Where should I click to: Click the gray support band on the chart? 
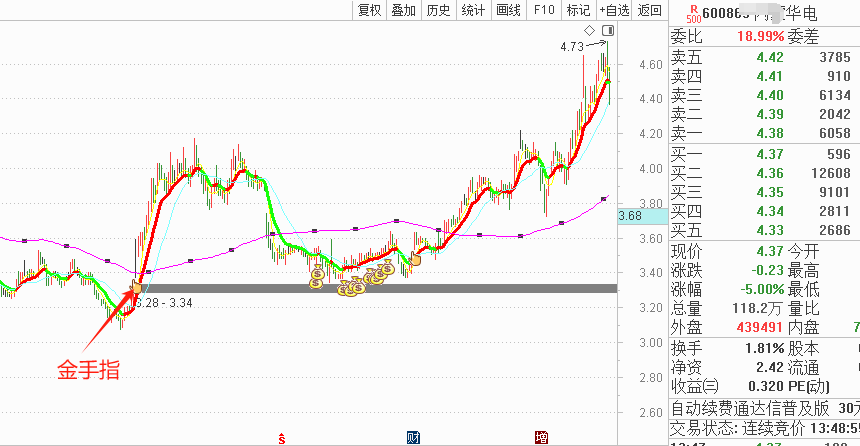pyautogui.click(x=378, y=288)
